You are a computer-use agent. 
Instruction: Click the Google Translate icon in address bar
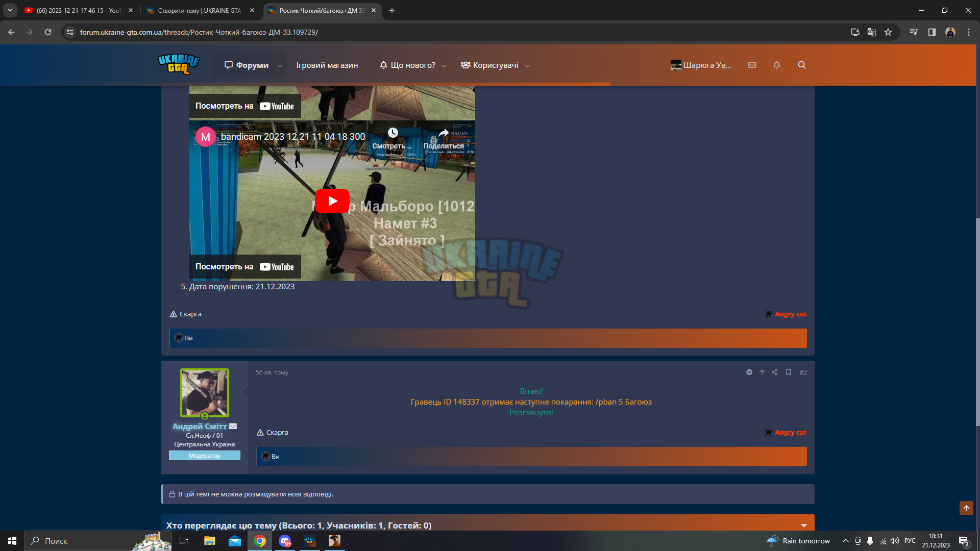[872, 32]
